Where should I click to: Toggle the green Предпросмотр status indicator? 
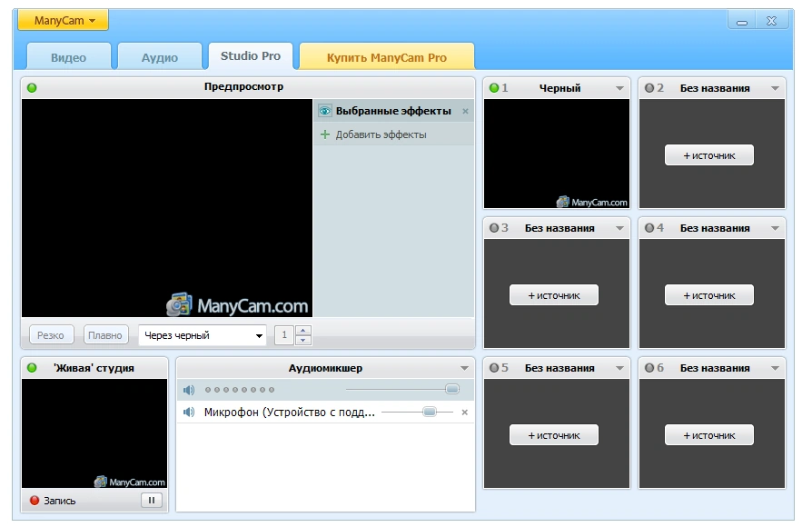[x=32, y=87]
